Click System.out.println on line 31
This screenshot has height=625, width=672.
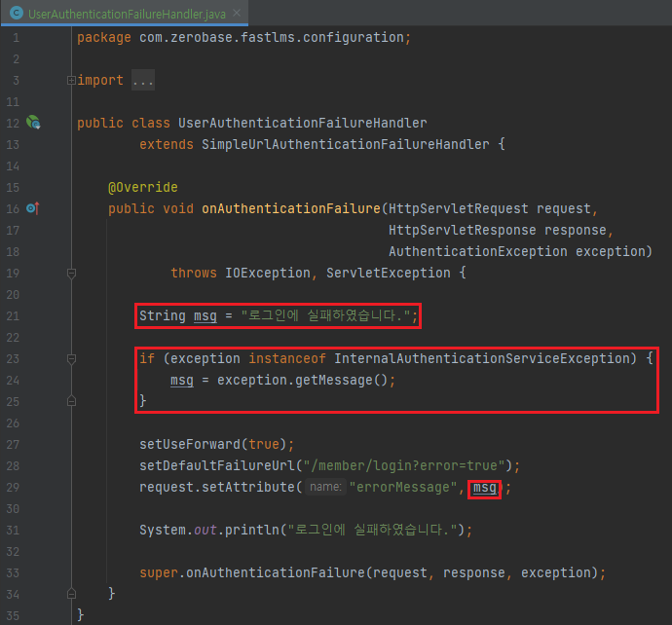point(209,530)
